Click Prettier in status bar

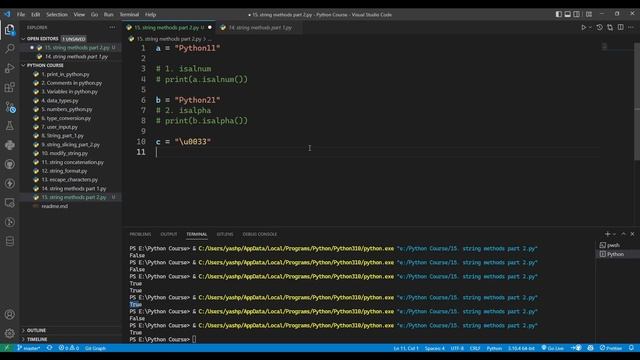[x=611, y=348]
